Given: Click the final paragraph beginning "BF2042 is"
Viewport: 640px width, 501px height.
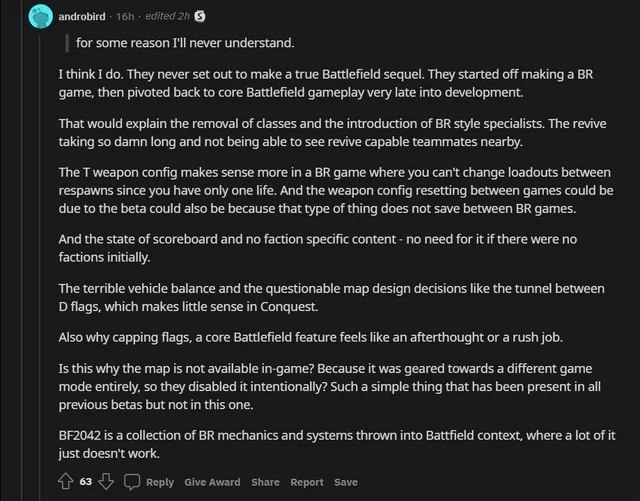Looking at the screenshot, I should tap(330, 444).
